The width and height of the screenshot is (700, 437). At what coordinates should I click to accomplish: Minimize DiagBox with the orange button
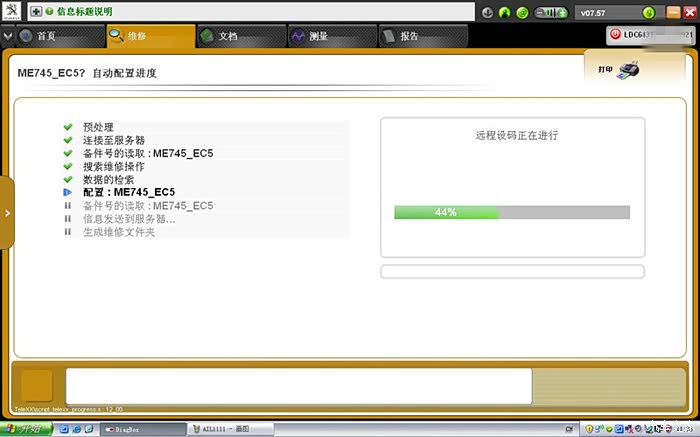673,12
